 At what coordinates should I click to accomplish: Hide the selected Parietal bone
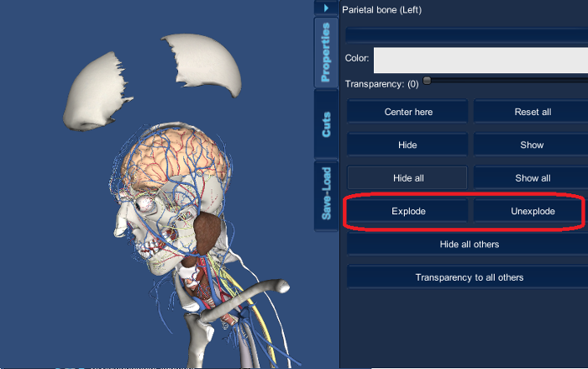408,145
